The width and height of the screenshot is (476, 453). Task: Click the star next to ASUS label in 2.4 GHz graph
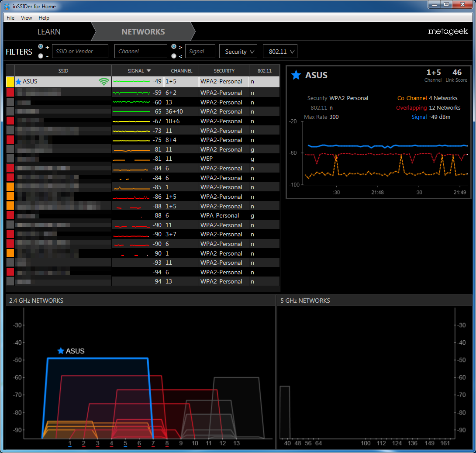point(61,351)
